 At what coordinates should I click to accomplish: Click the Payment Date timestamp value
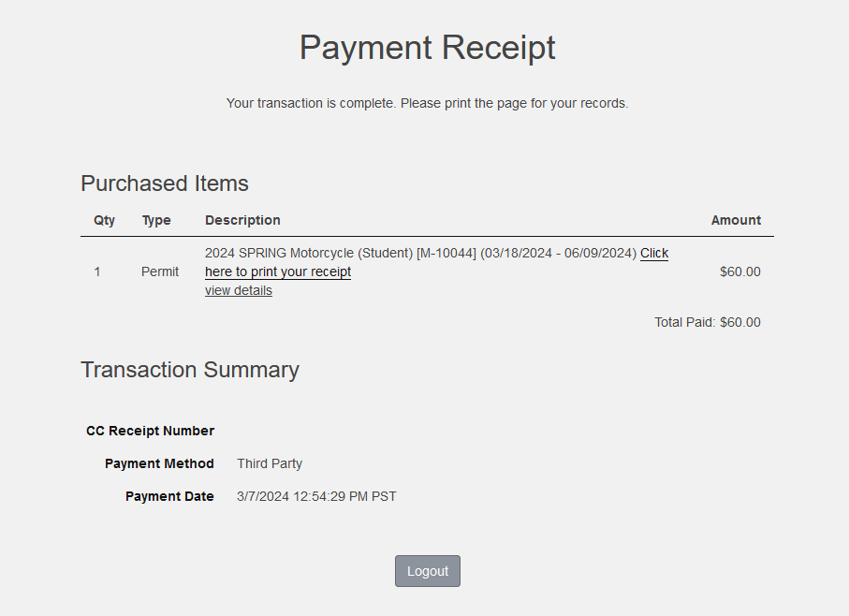coord(316,496)
